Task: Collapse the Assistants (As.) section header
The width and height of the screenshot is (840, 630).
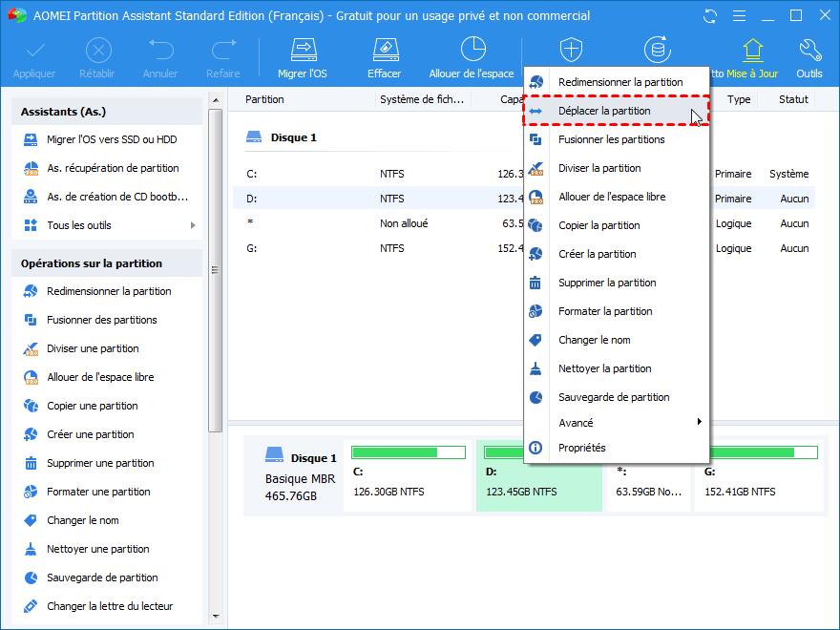Action: point(107,112)
